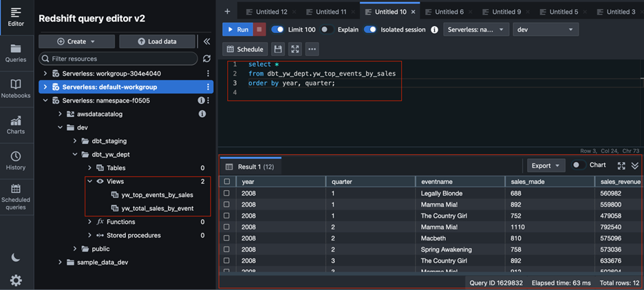Expand result pane to full screen
The width and height of the screenshot is (644, 290).
(621, 165)
